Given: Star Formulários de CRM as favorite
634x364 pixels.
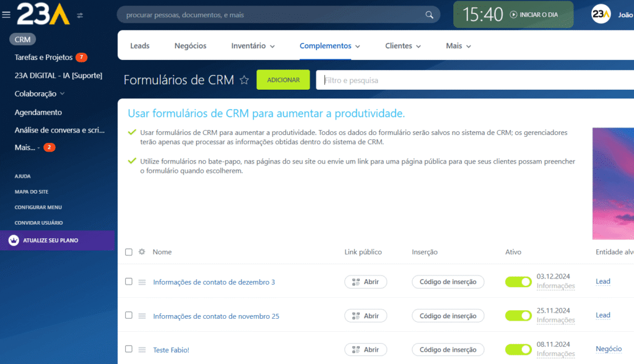Looking at the screenshot, I should pyautogui.click(x=244, y=80).
